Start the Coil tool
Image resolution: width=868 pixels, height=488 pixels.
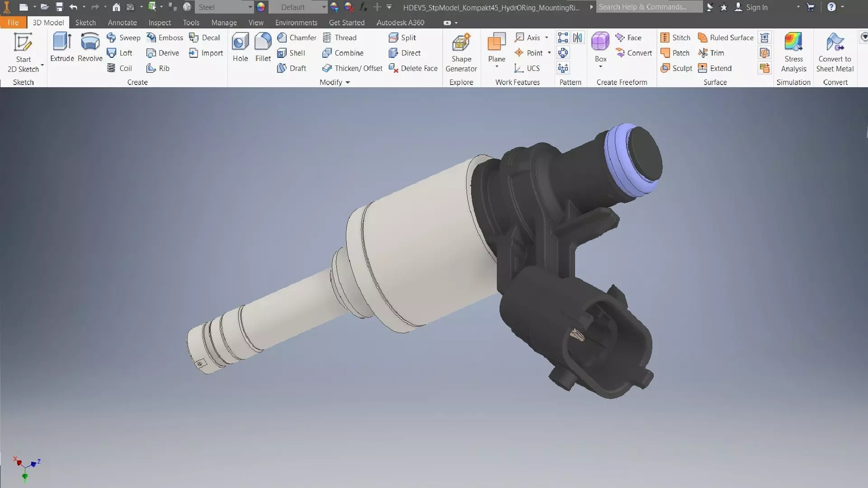[x=119, y=68]
